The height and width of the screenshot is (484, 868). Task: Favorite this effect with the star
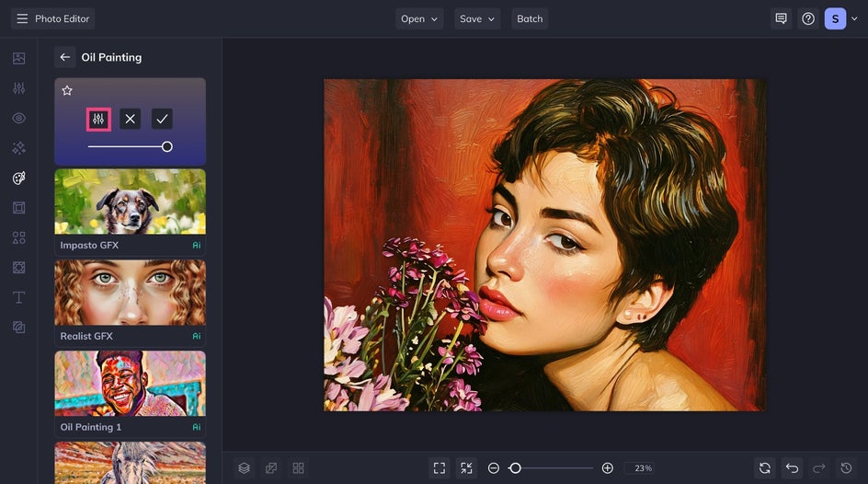point(67,90)
